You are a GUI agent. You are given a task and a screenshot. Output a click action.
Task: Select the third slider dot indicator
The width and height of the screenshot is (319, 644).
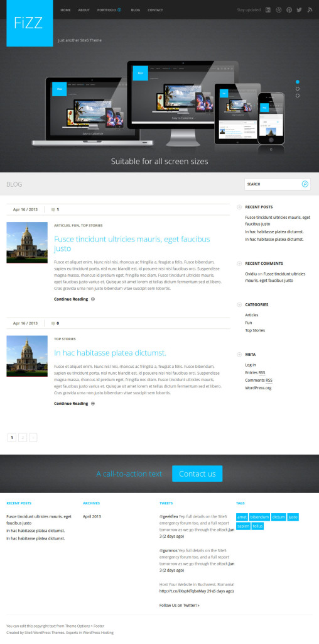tap(297, 96)
